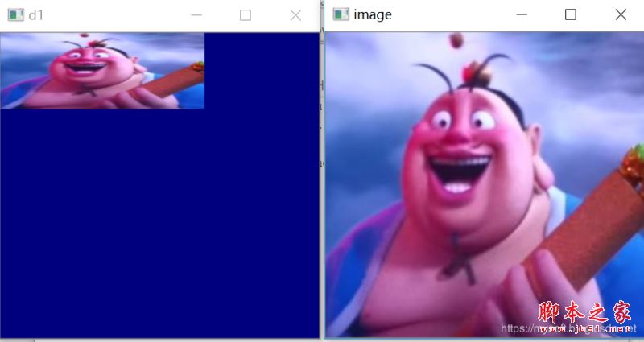This screenshot has height=342, width=644.
Task: Select the image window title text
Action: coord(373,14)
